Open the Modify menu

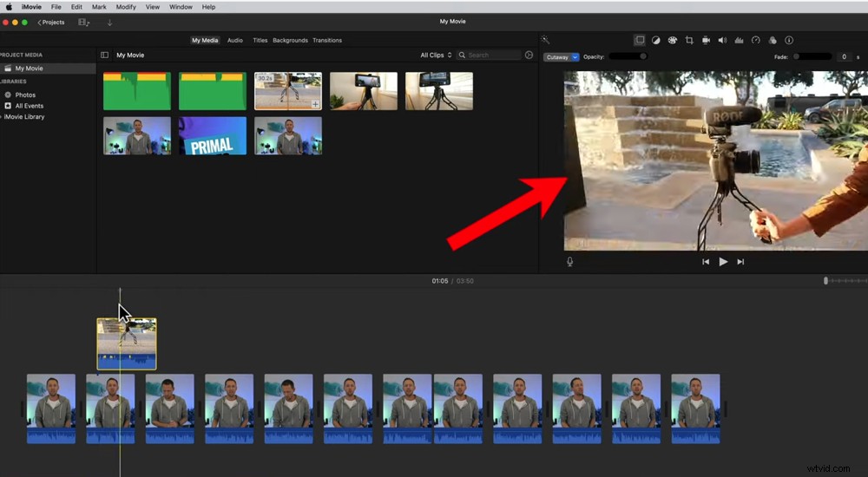pos(126,7)
